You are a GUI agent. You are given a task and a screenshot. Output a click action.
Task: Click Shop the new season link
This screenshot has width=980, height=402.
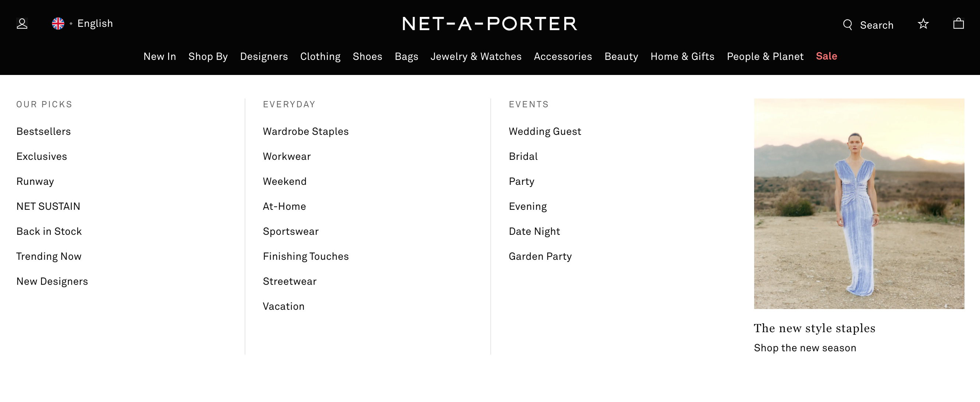coord(805,348)
